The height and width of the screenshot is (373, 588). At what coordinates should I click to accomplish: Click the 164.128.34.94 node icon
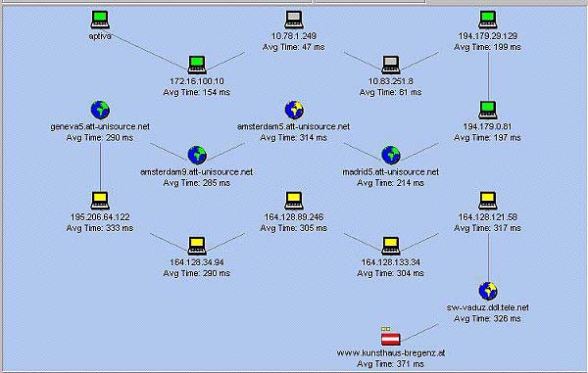pyautogui.click(x=197, y=246)
